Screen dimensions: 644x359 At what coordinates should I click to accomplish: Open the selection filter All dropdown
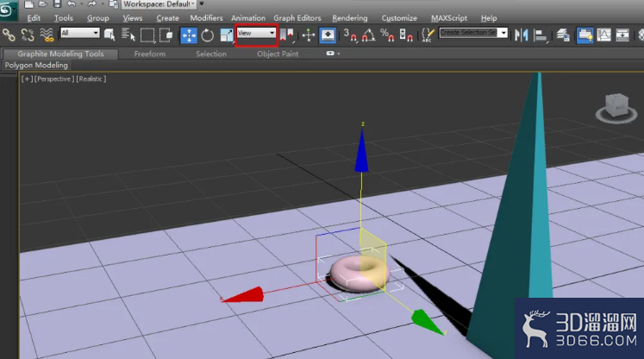(x=79, y=33)
